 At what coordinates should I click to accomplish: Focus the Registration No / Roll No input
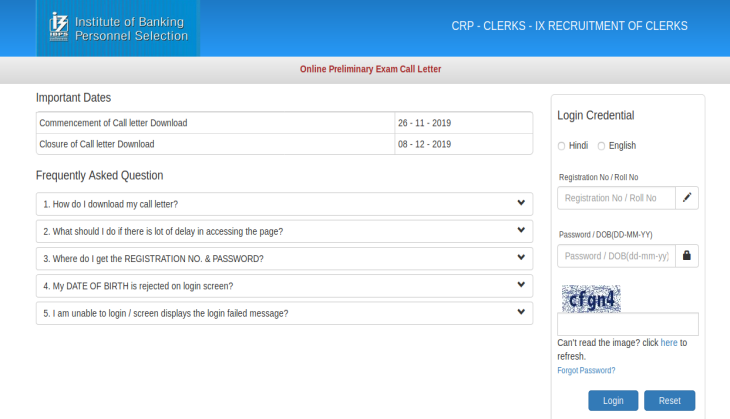(x=616, y=198)
